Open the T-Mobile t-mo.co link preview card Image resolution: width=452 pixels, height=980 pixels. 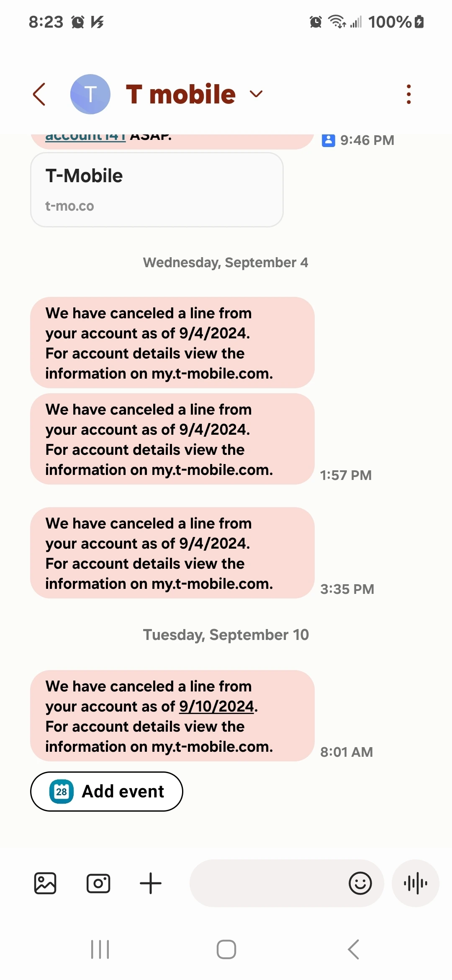coord(157,190)
